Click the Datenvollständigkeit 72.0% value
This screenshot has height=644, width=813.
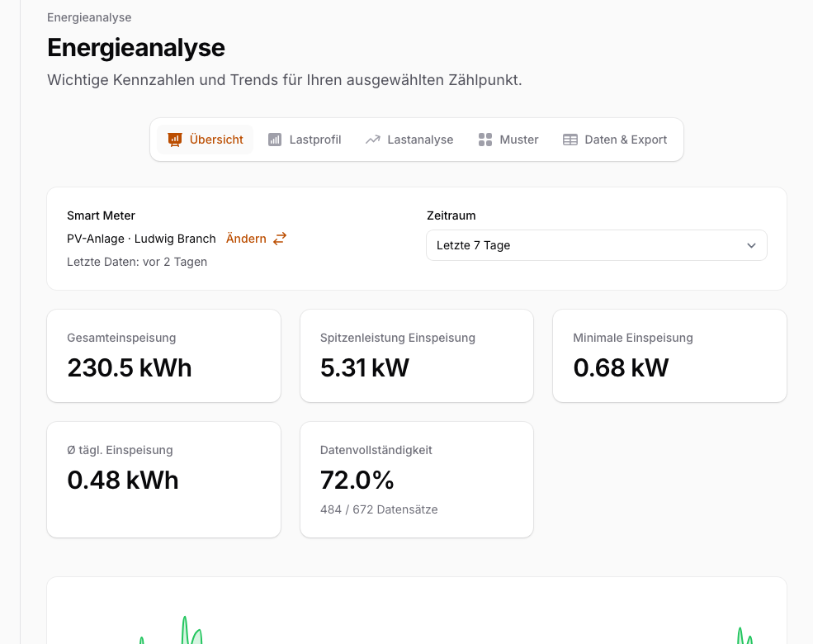(357, 480)
